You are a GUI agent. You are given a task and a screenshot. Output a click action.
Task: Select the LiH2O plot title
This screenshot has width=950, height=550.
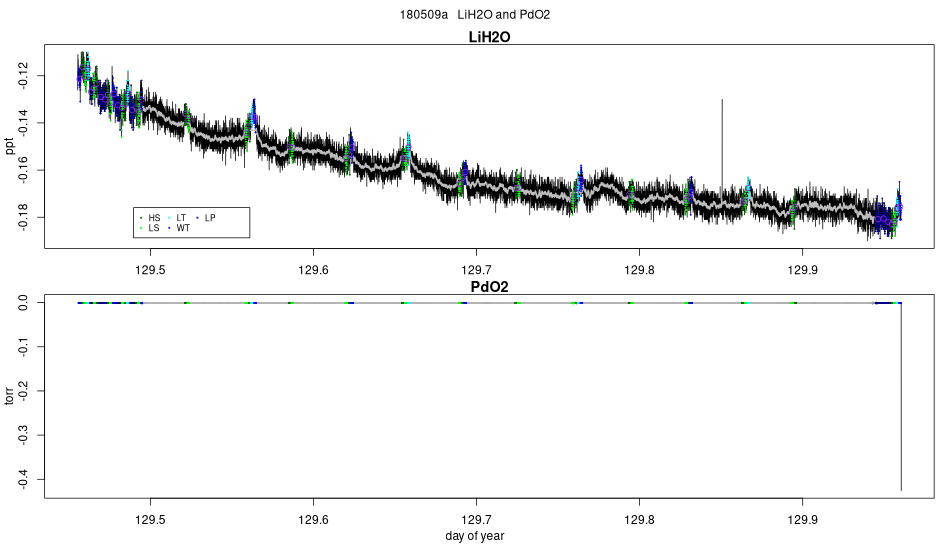point(490,37)
